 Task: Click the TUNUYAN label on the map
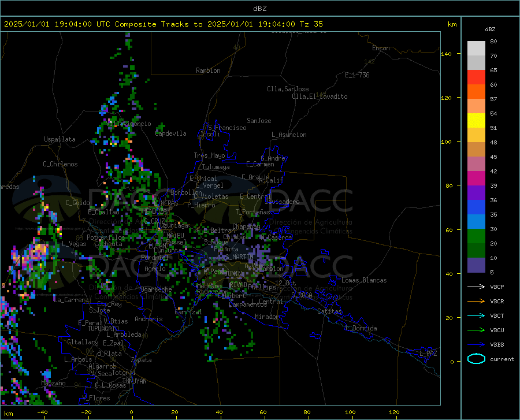click(x=134, y=381)
